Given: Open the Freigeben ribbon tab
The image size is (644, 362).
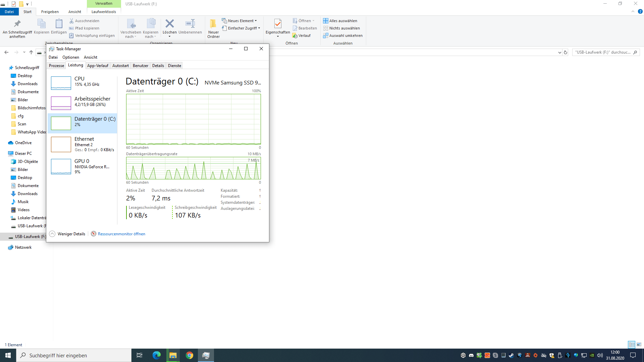Looking at the screenshot, I should pyautogui.click(x=50, y=12).
